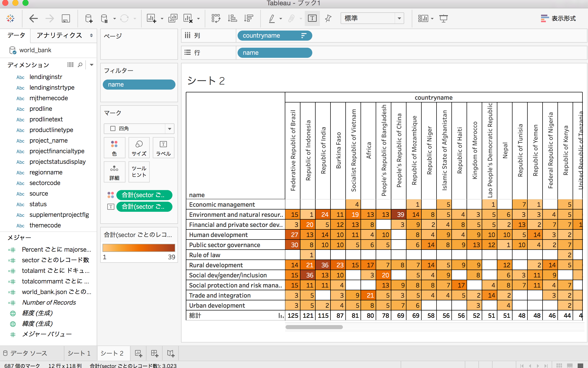Click the show filmstrip icon in status bar
588x368 pixels.
(x=570, y=365)
